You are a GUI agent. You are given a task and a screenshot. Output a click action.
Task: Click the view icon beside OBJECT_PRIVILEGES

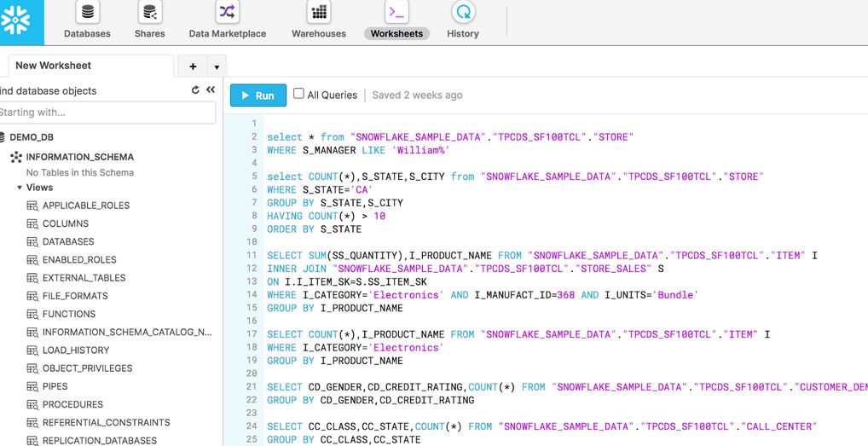click(x=32, y=368)
